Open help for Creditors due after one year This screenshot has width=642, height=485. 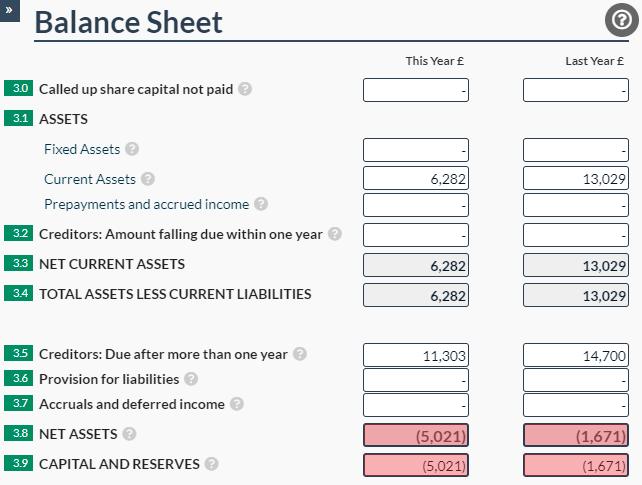[x=300, y=354]
